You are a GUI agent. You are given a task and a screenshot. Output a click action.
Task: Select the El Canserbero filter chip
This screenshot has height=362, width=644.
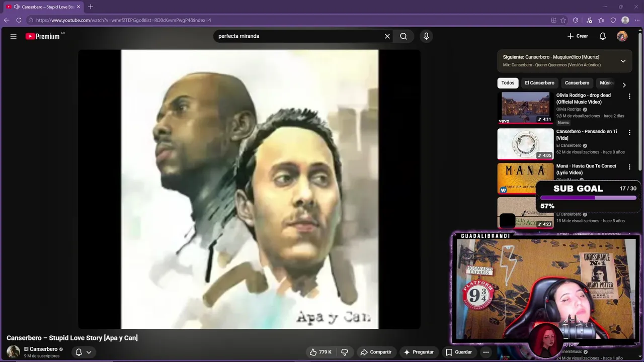(x=539, y=83)
